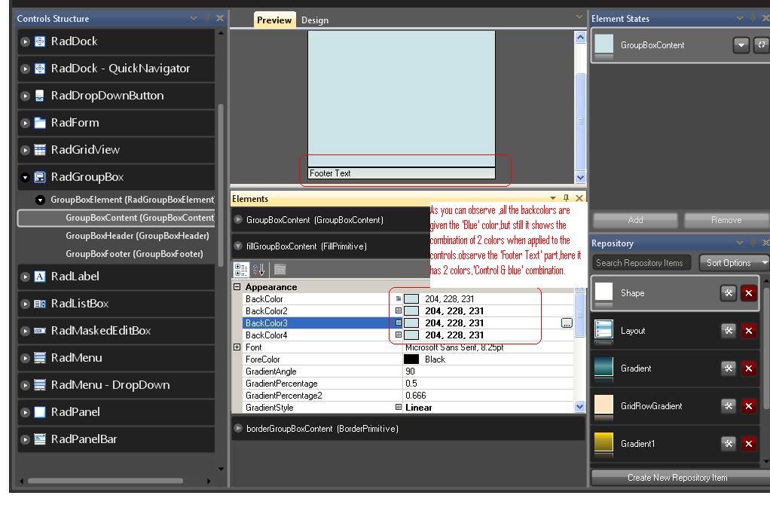Screen dimensions: 770x532
Task: Collapse the Appearance property category
Action: (237, 287)
